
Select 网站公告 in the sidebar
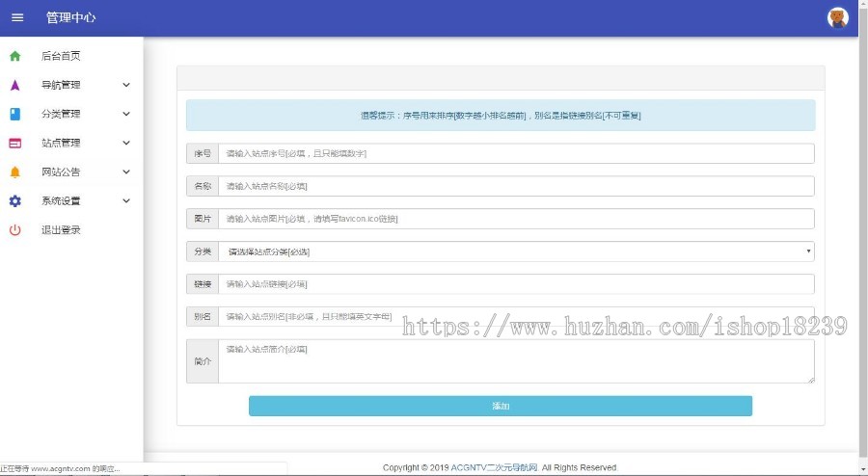click(x=61, y=172)
